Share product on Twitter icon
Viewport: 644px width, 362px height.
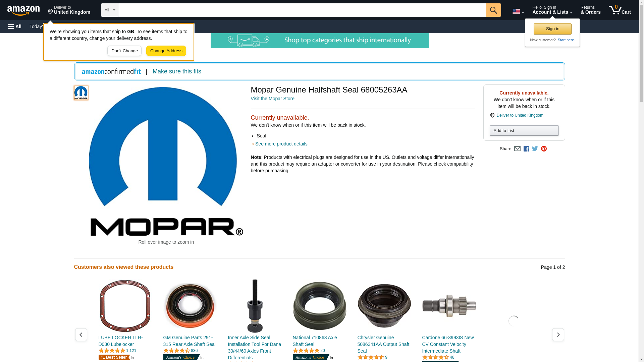pos(535,149)
